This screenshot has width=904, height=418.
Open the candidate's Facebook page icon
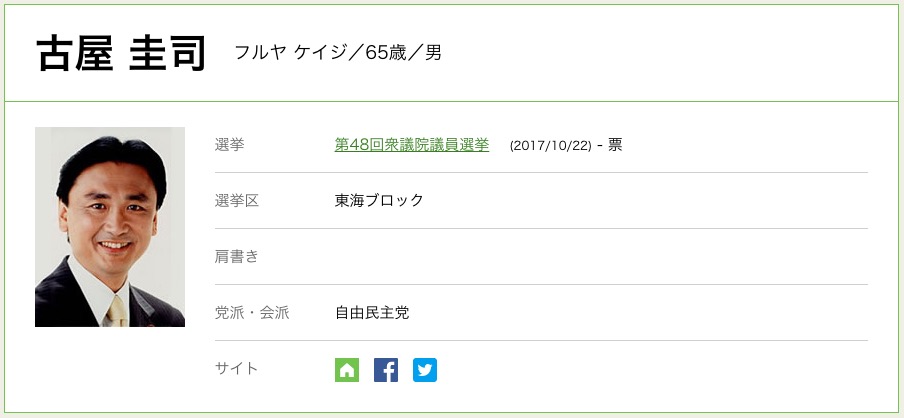pyautogui.click(x=386, y=370)
